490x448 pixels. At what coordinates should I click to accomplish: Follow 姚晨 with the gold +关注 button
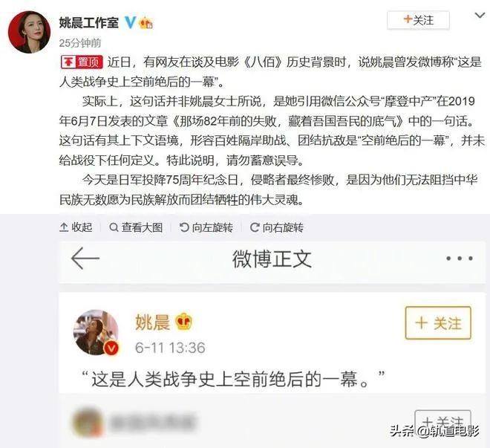pos(438,323)
